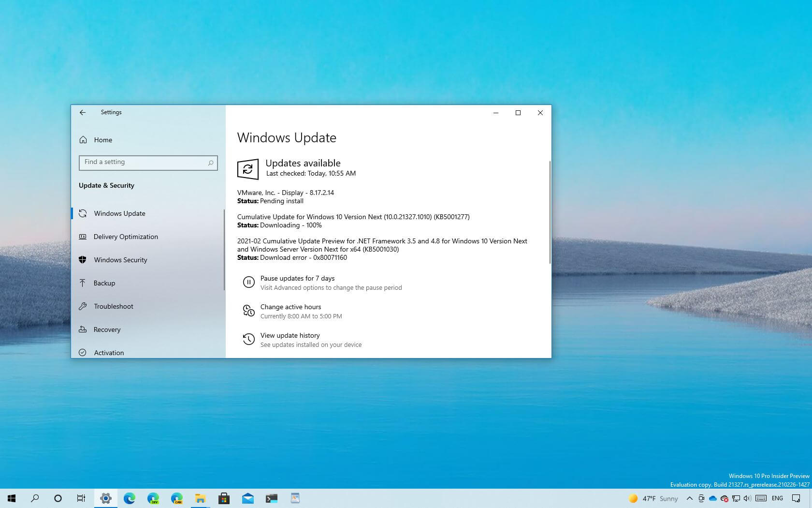Viewport: 812px width, 508px height.
Task: Open Task View on the taskbar
Action: coord(81,498)
